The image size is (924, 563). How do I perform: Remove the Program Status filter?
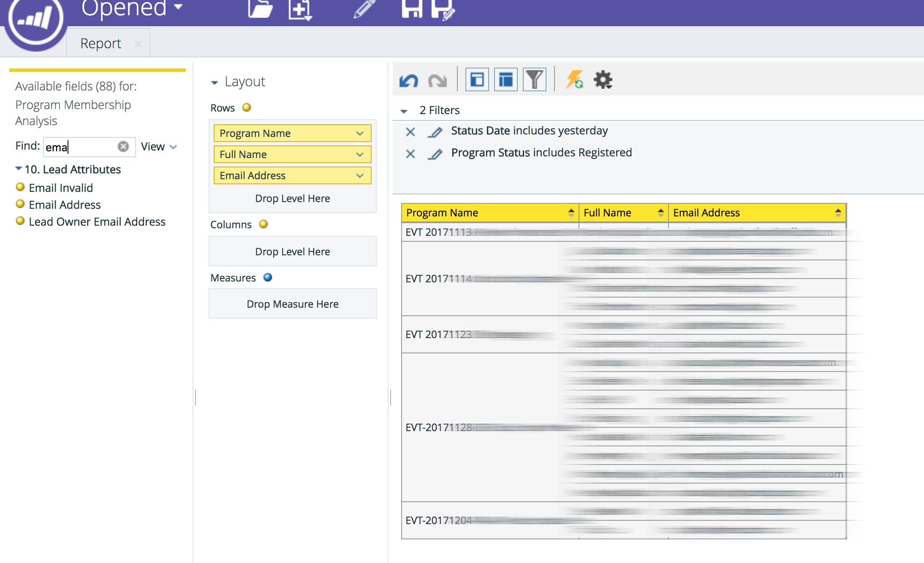[x=410, y=154]
